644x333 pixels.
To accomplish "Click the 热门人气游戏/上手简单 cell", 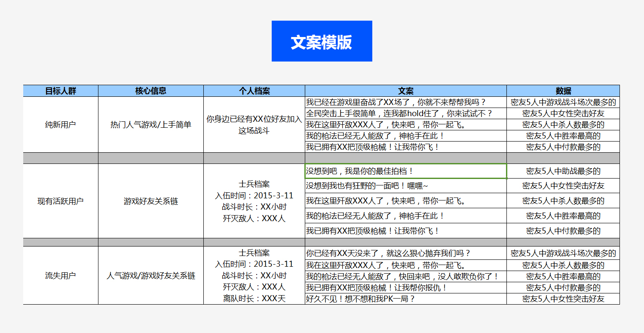I will [150, 125].
